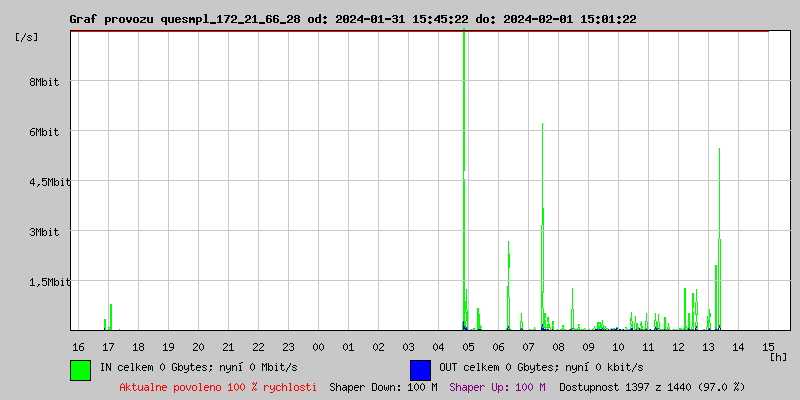Click the 'Shaper Down: 100 M' label
The height and width of the screenshot is (400, 800).
(x=383, y=387)
